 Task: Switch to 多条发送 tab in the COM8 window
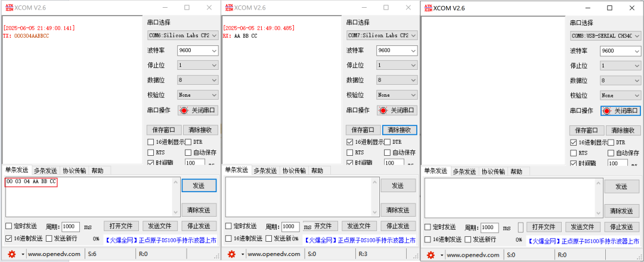click(x=465, y=171)
